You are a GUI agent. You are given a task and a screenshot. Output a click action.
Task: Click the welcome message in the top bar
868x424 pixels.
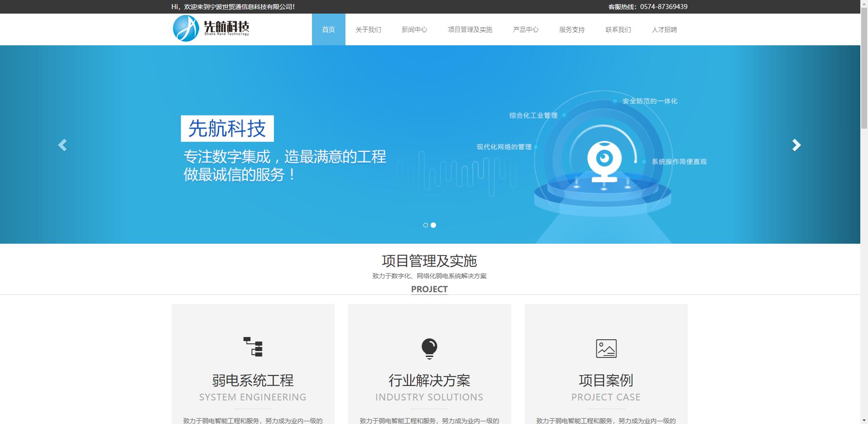pos(233,7)
